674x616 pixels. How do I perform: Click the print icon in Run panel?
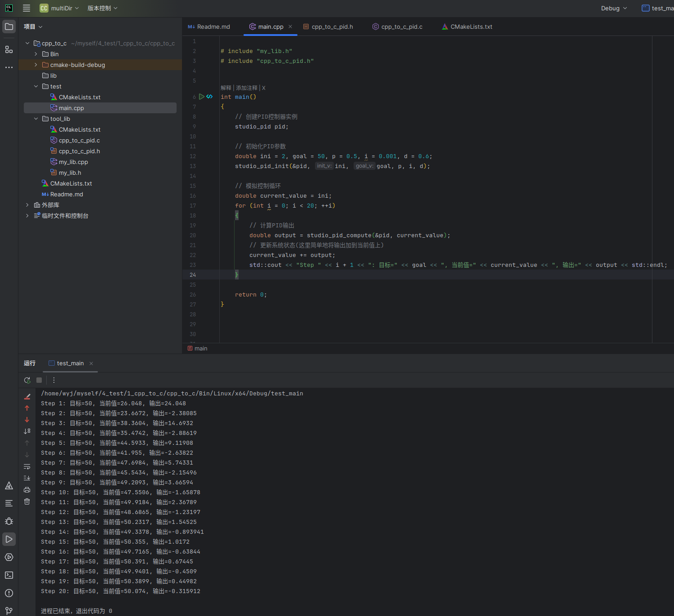27,490
